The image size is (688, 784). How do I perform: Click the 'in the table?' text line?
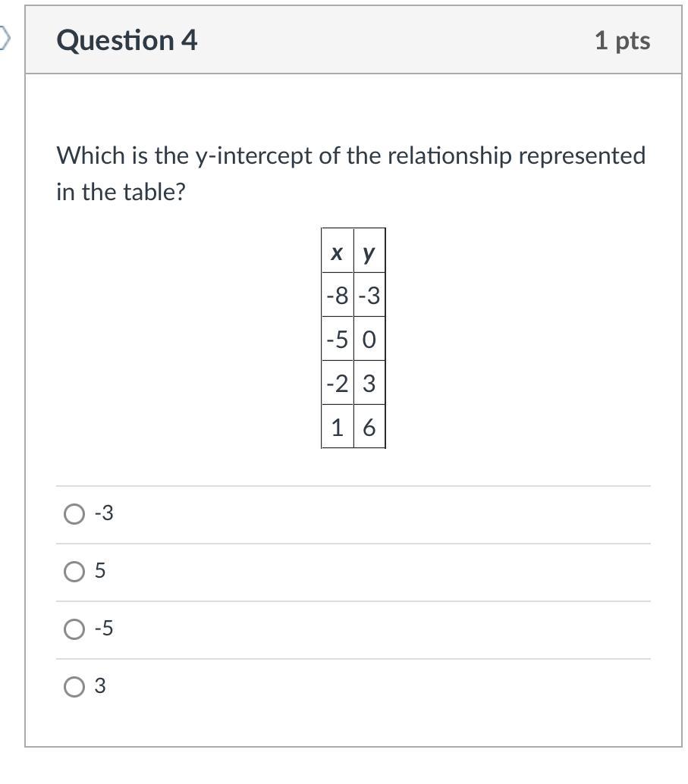click(x=121, y=192)
